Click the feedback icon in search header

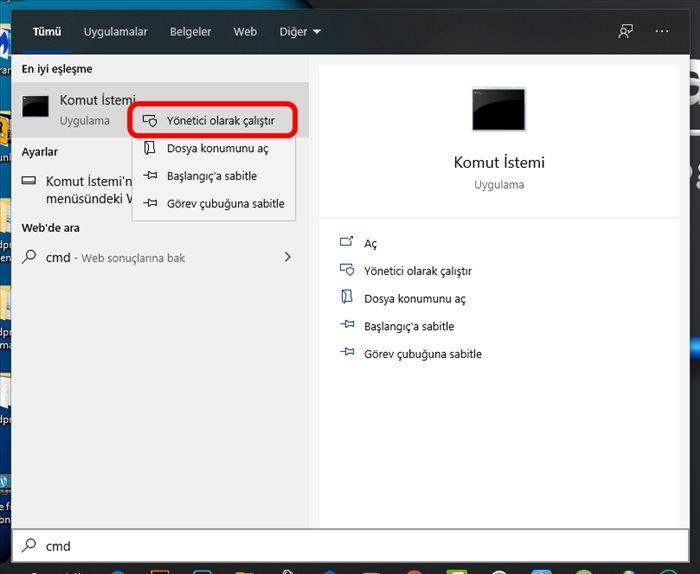626,31
